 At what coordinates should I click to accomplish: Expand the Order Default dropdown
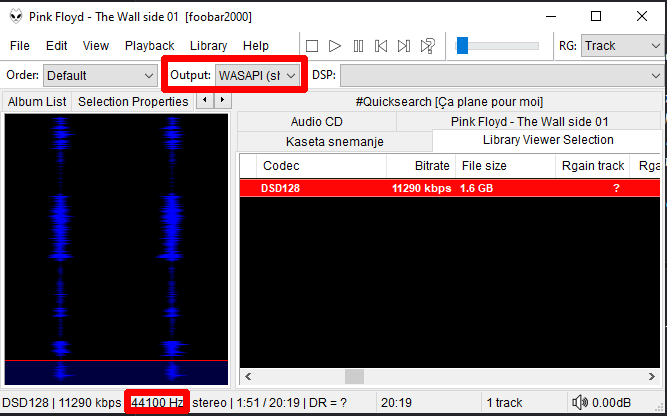click(100, 76)
